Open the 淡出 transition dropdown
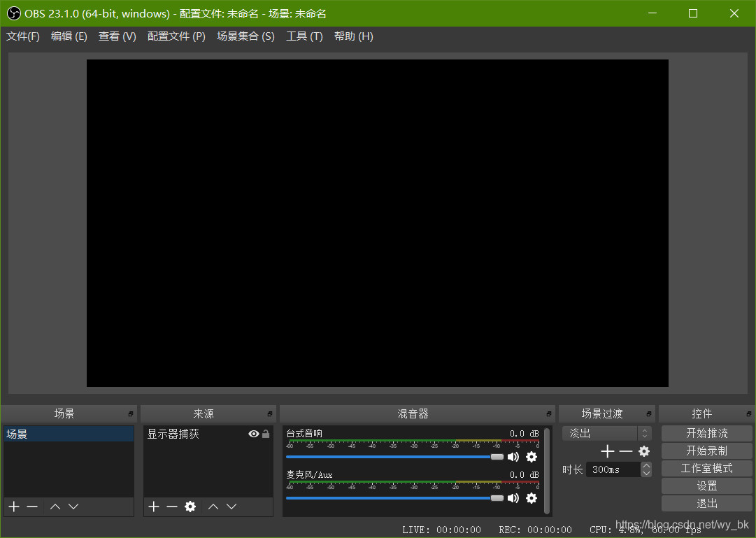This screenshot has height=538, width=756. tap(607, 433)
